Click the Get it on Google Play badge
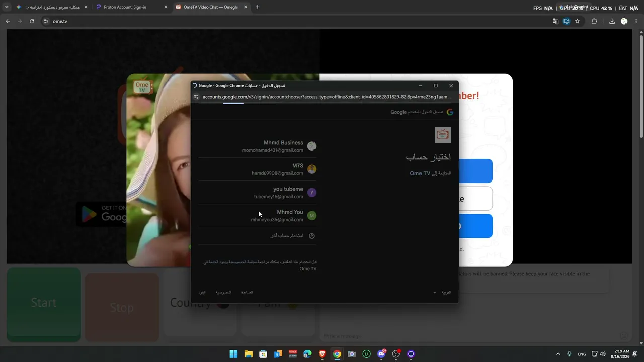Screen dimensions: 644x362 coord(102,213)
